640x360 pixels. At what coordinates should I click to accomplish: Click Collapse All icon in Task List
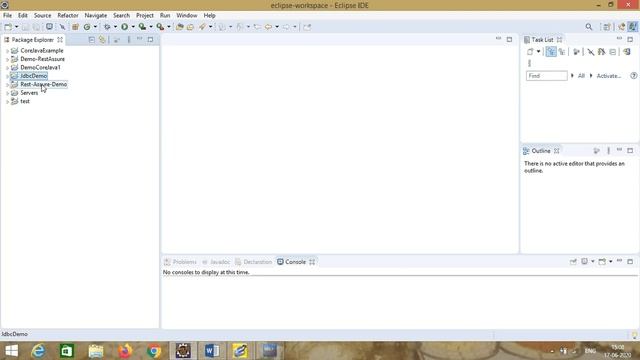point(613,52)
